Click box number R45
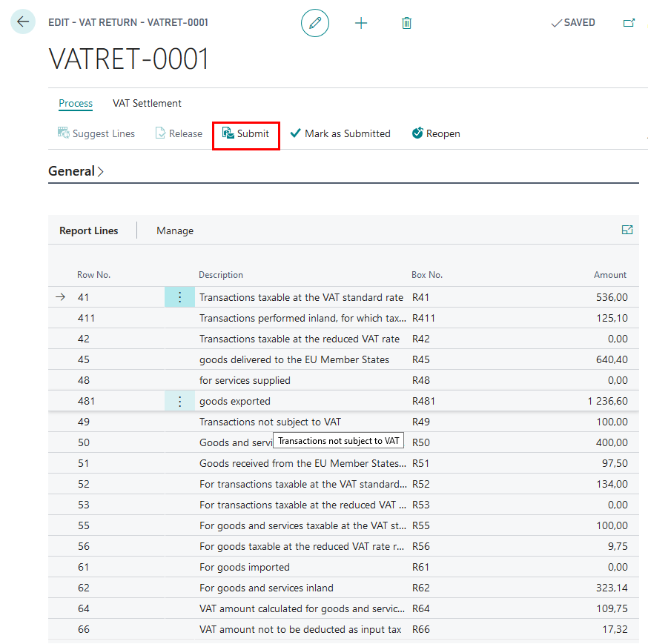 click(x=421, y=359)
